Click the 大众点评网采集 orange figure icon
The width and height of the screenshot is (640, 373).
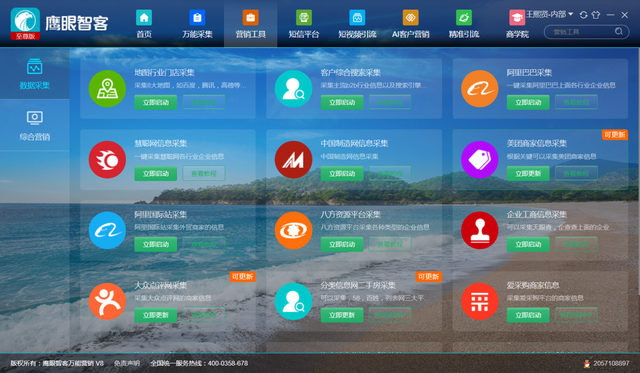pos(107,302)
